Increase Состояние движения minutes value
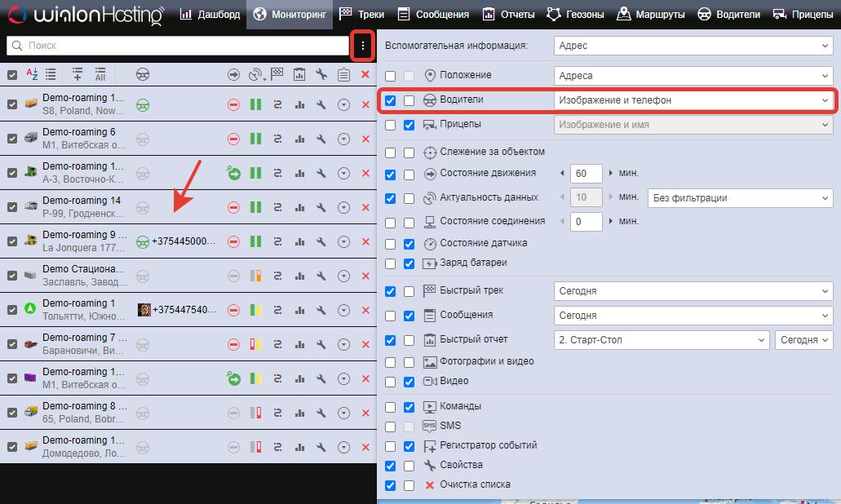 [x=610, y=173]
